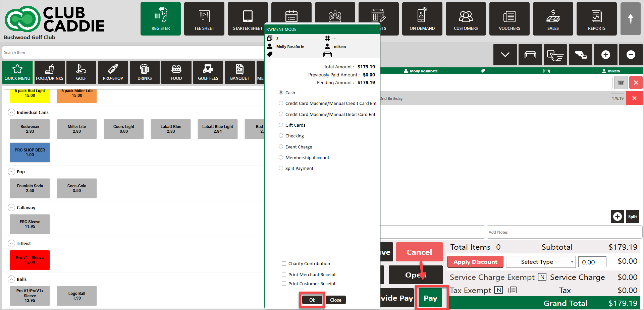The image size is (644, 310).
Task: Click the Tax Exempt notes icon
Action: pos(512,290)
